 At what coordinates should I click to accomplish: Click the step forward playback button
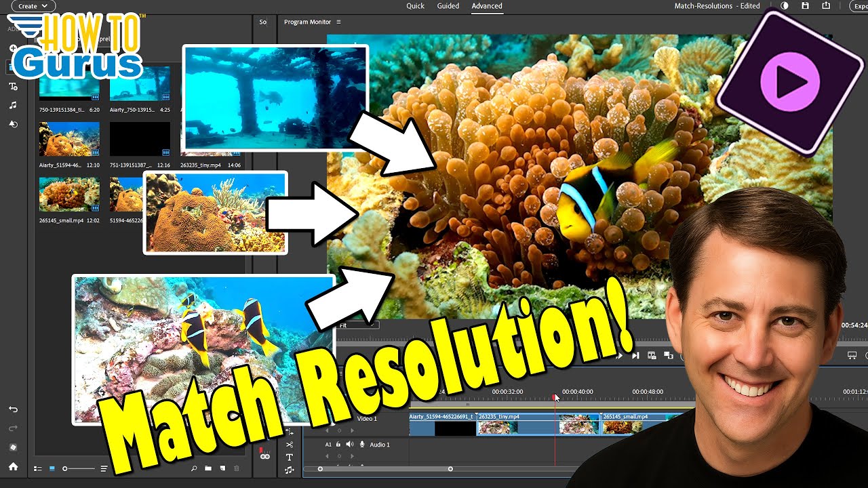click(x=635, y=355)
